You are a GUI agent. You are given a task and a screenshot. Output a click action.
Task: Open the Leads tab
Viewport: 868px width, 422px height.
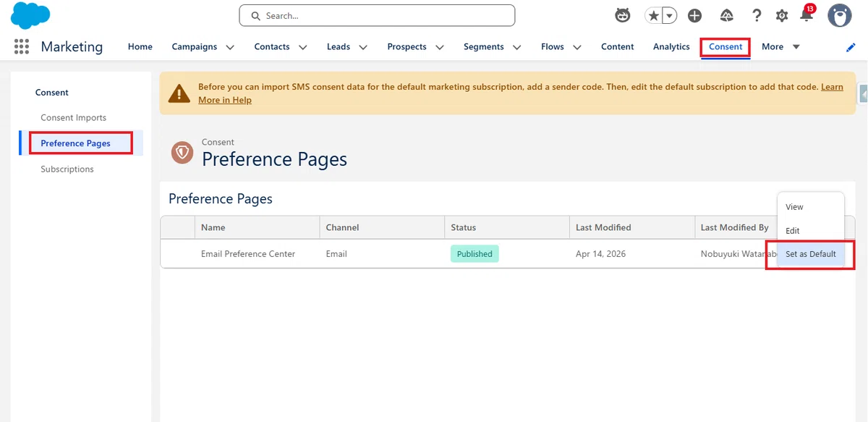click(339, 46)
